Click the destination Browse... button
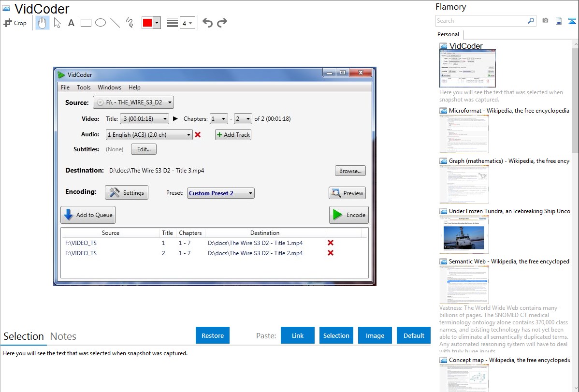 point(350,171)
